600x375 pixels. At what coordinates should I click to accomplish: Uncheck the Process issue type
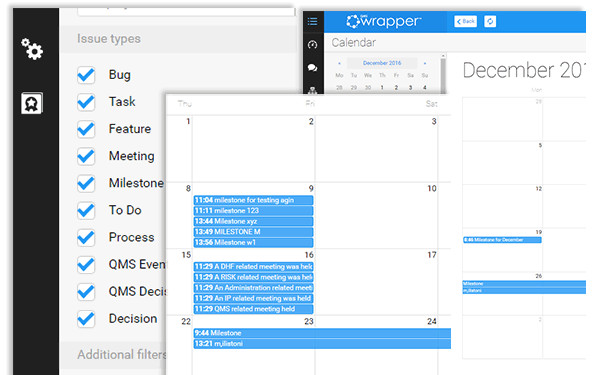(x=86, y=237)
